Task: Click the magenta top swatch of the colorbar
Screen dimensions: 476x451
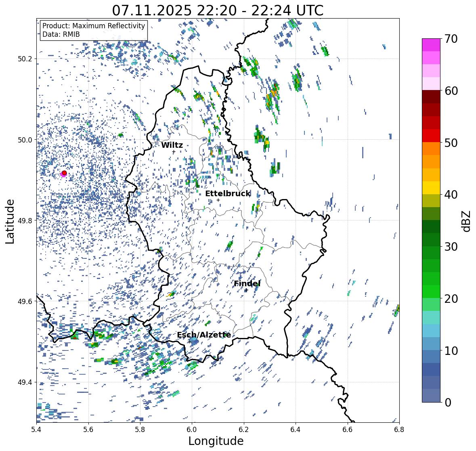Action: point(431,45)
